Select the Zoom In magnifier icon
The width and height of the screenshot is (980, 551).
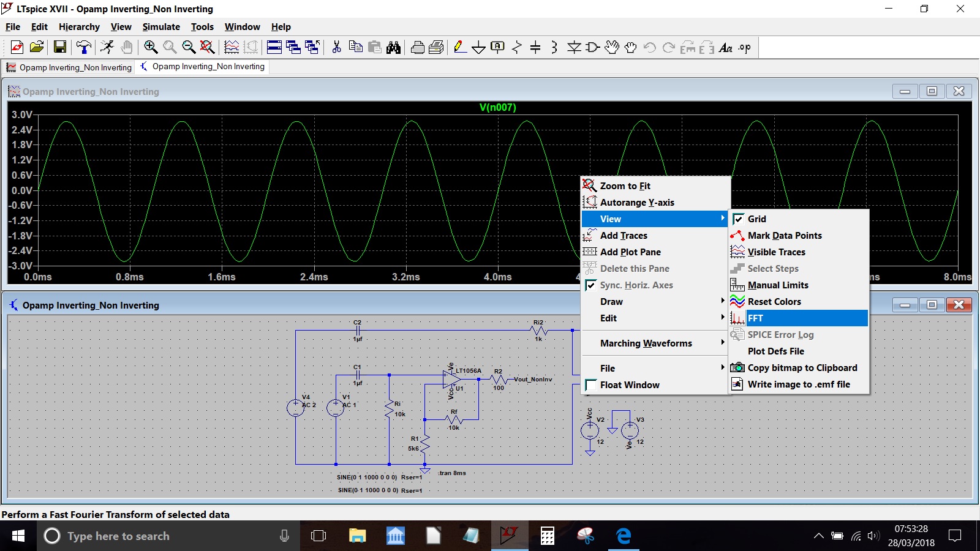pos(151,48)
